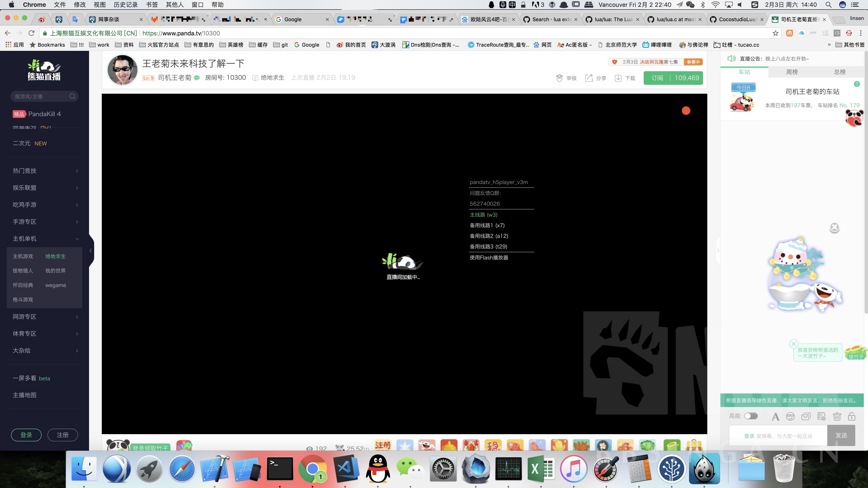Screen dimensions: 868x488
Task: Select 绝地求生 game filter
Action: [x=55, y=256]
